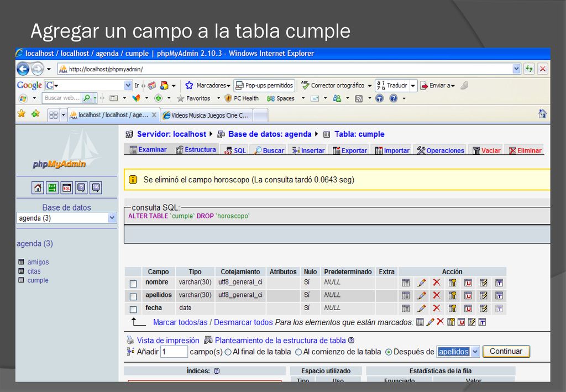Add unique index on nombre field
The height and width of the screenshot is (392, 566).
coord(468,283)
